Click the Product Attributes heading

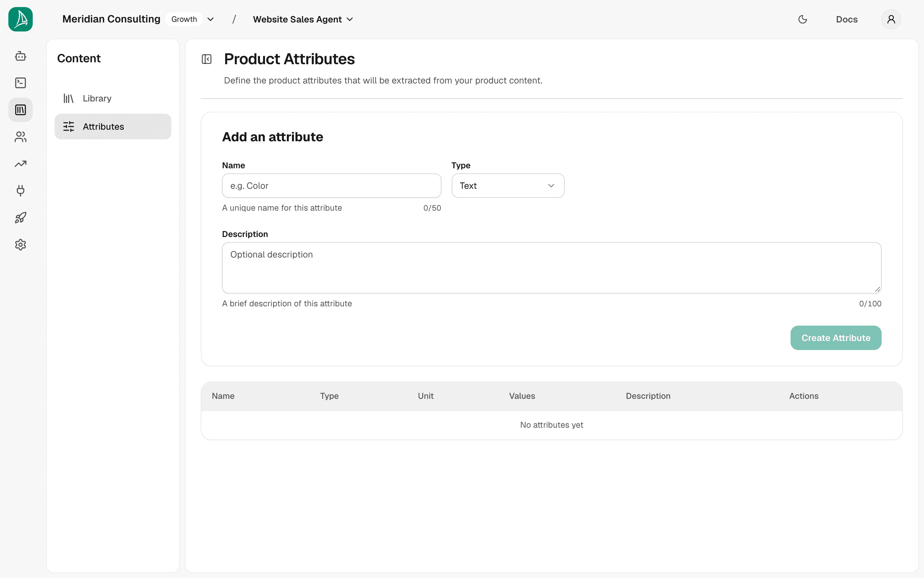(x=289, y=59)
